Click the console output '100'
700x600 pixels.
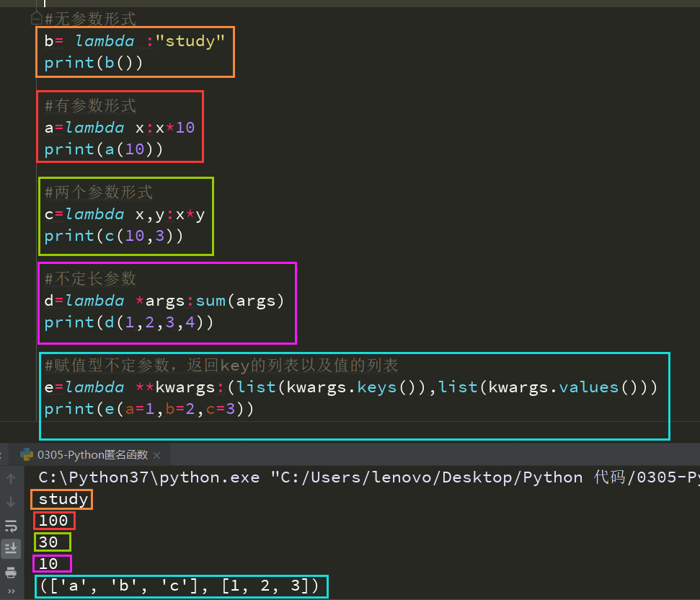coord(53,521)
